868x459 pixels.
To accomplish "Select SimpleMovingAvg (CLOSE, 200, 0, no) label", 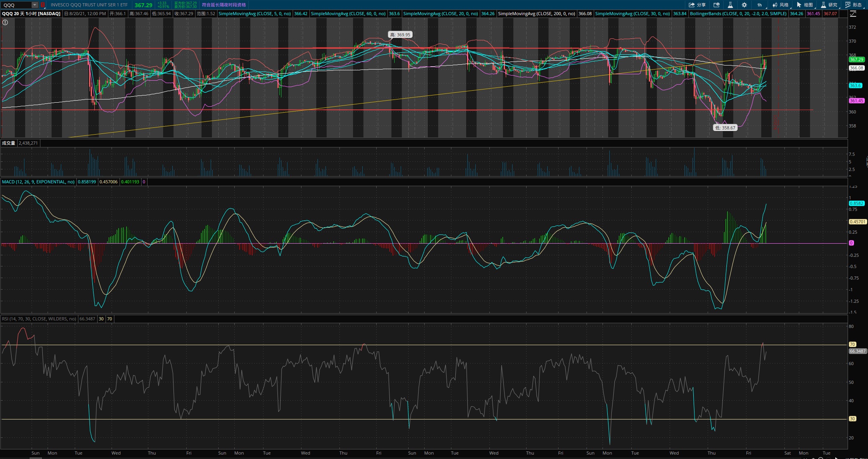I will 537,14.
